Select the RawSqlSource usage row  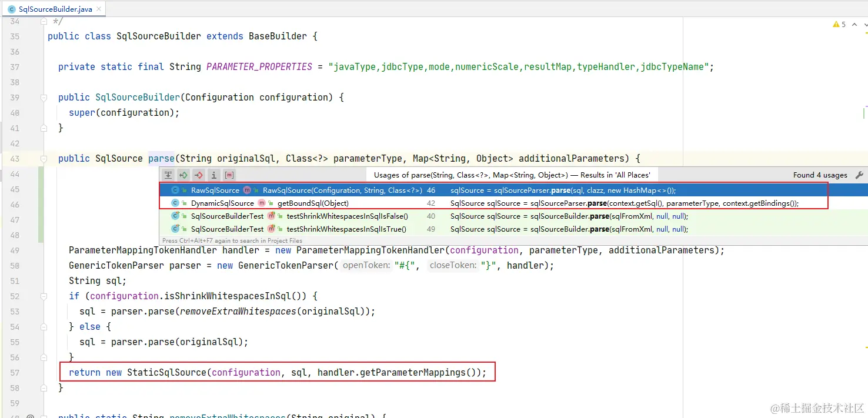tap(513, 190)
